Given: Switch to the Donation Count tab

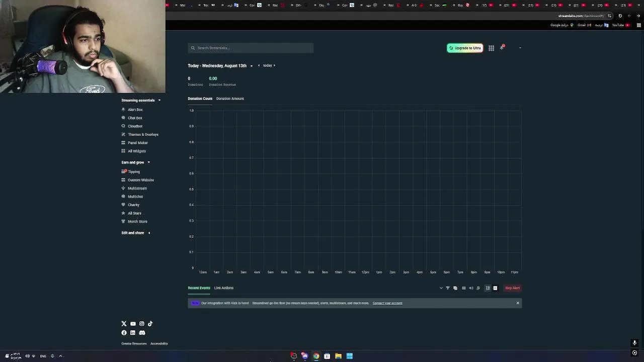Looking at the screenshot, I should tap(200, 99).
